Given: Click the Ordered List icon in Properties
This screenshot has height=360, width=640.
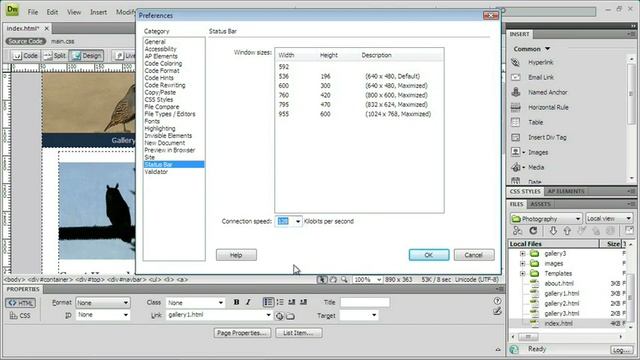Looking at the screenshot, I should [280, 302].
